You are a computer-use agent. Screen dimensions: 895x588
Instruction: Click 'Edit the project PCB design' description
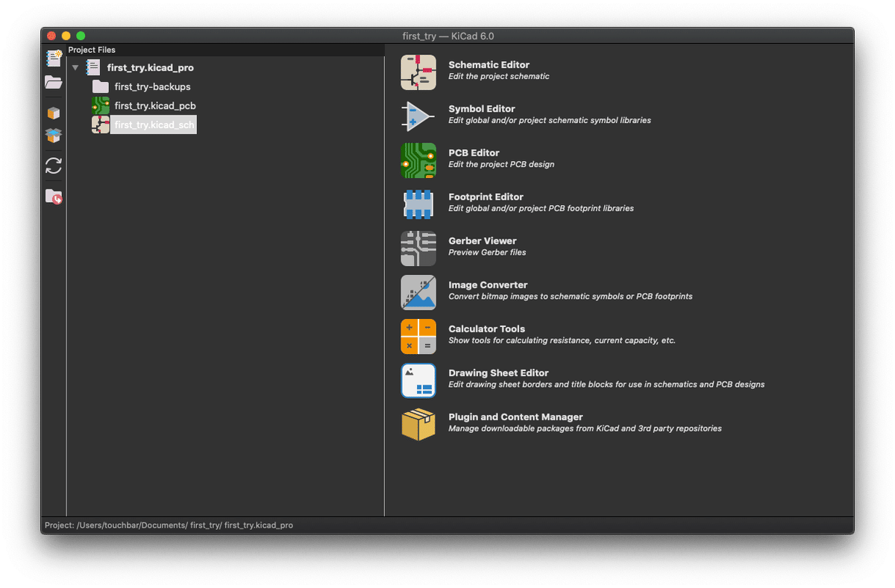click(501, 164)
